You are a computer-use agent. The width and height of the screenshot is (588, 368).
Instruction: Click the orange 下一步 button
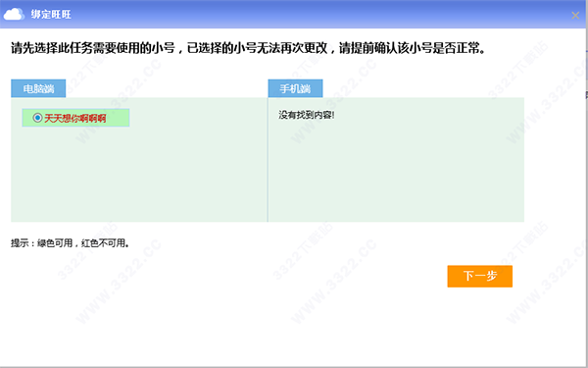(479, 277)
